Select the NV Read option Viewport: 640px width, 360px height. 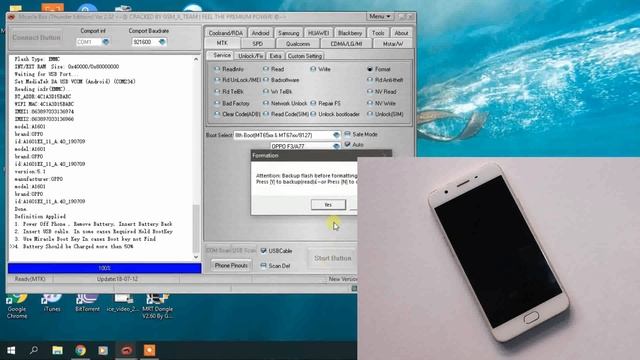tap(382, 92)
